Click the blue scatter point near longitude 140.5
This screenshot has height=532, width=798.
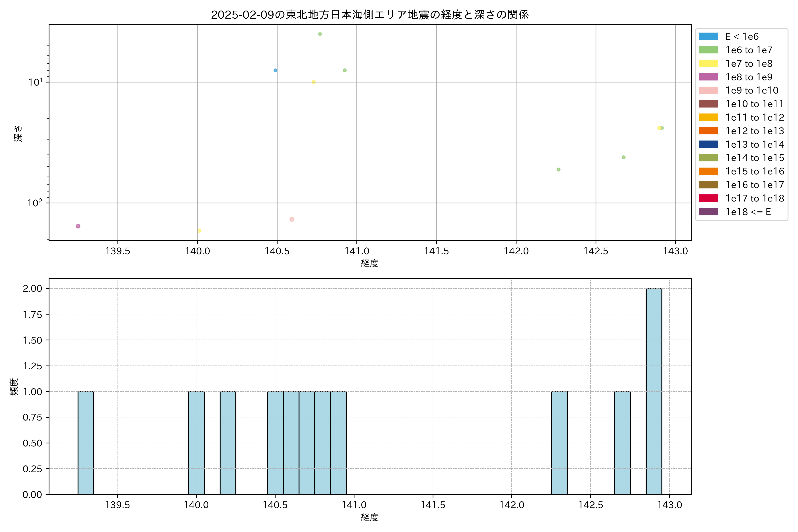pyautogui.click(x=275, y=70)
